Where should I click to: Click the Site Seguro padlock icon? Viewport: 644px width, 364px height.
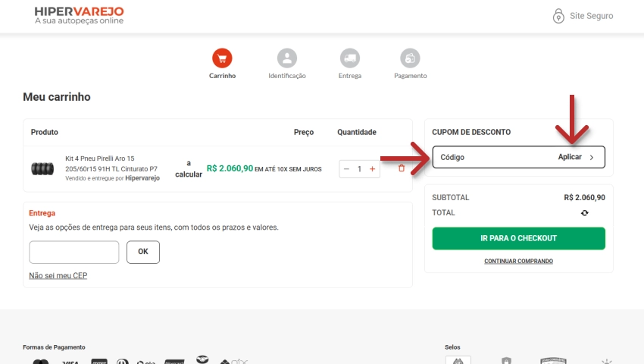click(x=558, y=16)
